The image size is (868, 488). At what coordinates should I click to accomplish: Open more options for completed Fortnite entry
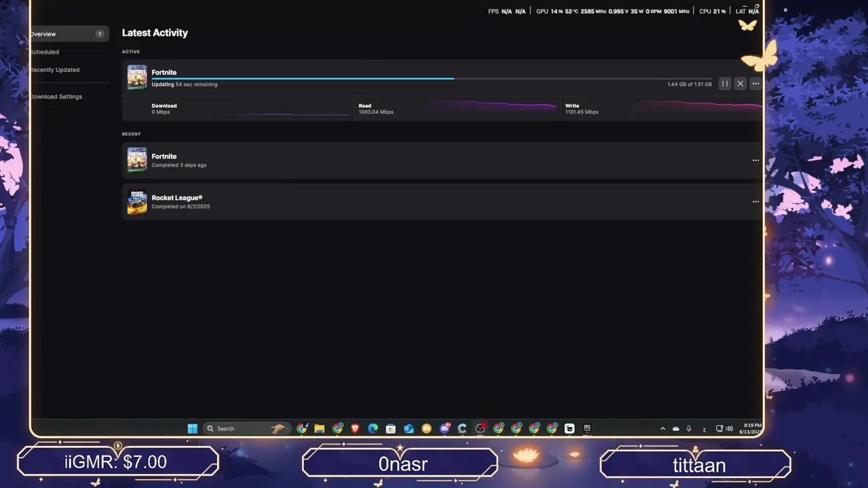point(755,161)
